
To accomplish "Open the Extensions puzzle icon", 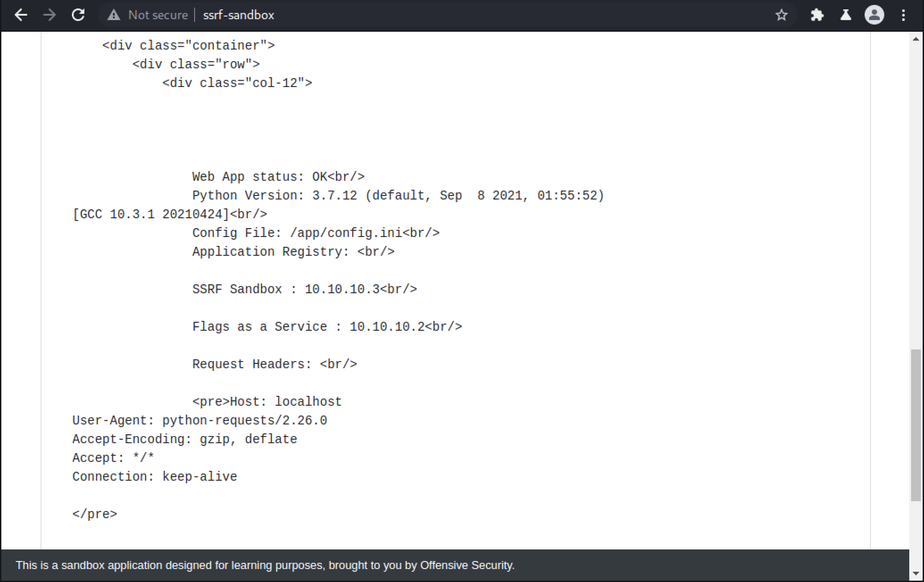I will pos(817,15).
